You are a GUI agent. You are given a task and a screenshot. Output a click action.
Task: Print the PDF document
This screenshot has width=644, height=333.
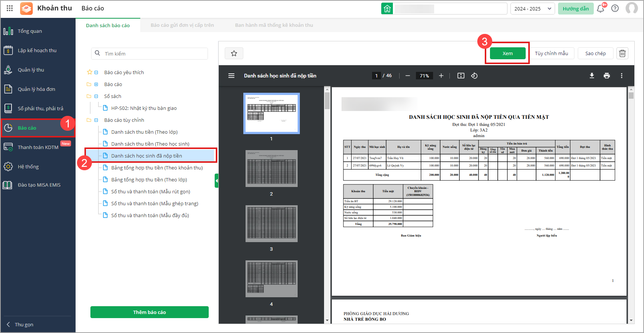tap(606, 76)
